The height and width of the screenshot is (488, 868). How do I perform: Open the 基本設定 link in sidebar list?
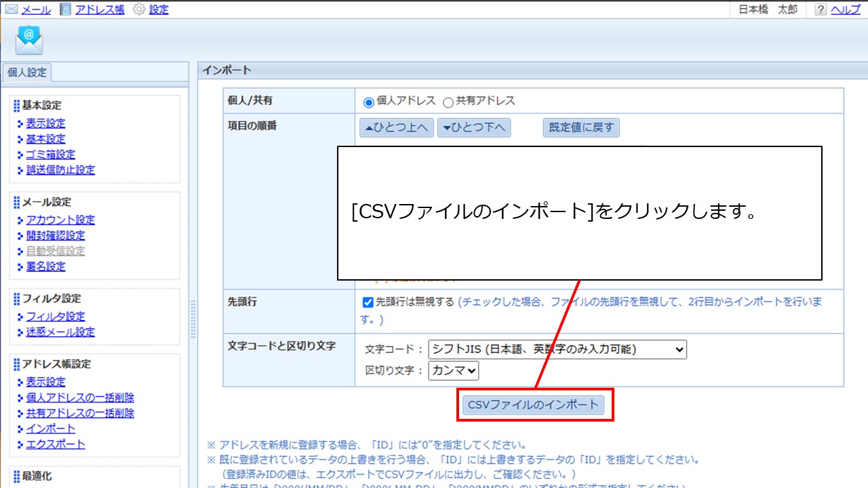tap(46, 139)
